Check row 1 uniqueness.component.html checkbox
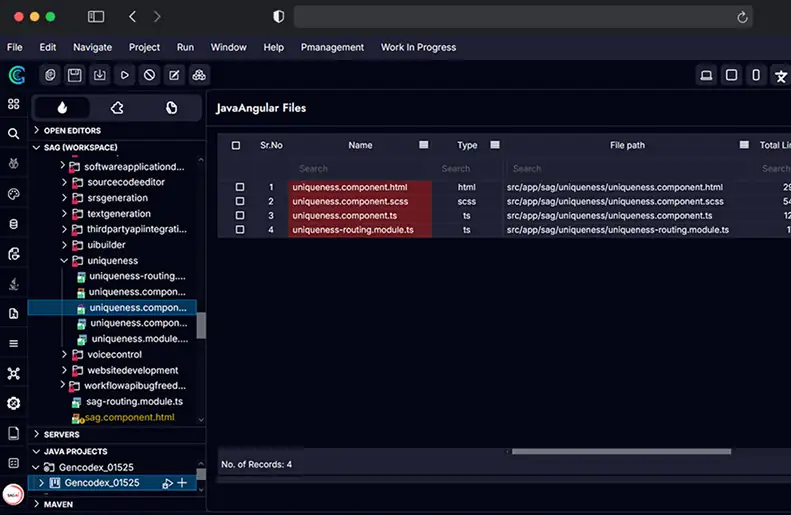The width and height of the screenshot is (791, 515). (240, 187)
